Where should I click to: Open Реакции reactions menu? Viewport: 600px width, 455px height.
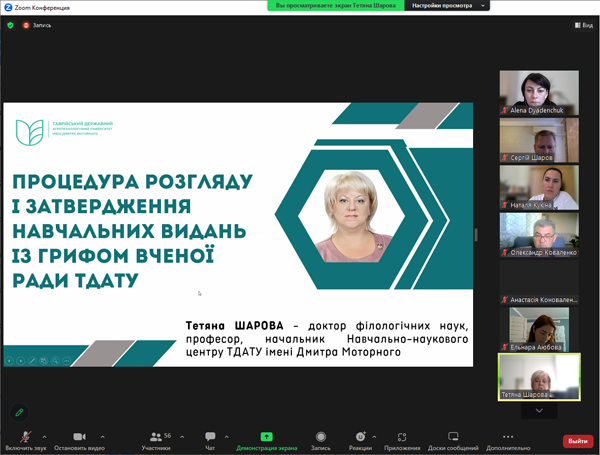pos(360,440)
